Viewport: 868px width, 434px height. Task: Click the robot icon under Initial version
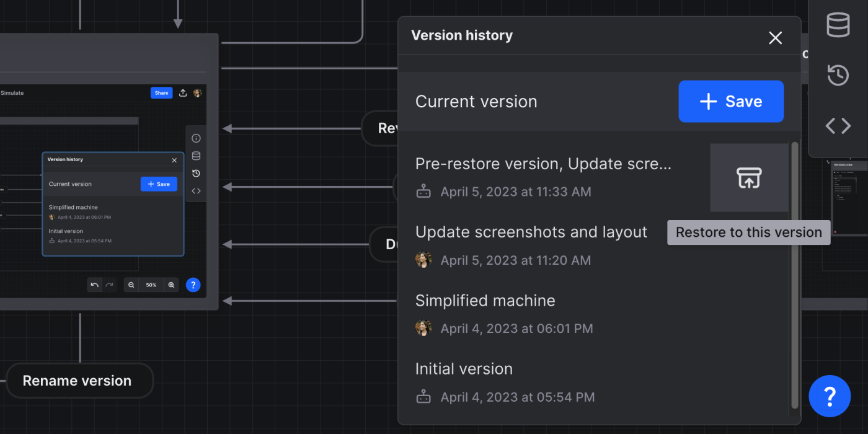[423, 397]
